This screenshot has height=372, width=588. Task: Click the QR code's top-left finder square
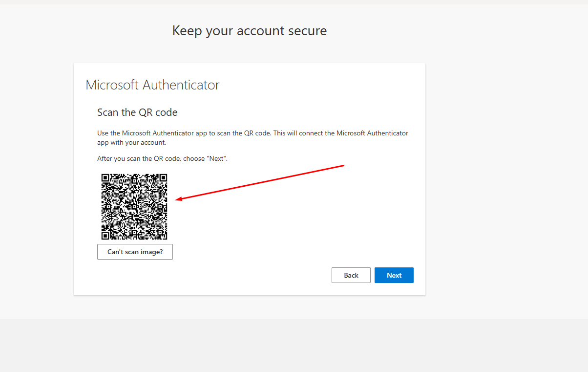click(106, 178)
